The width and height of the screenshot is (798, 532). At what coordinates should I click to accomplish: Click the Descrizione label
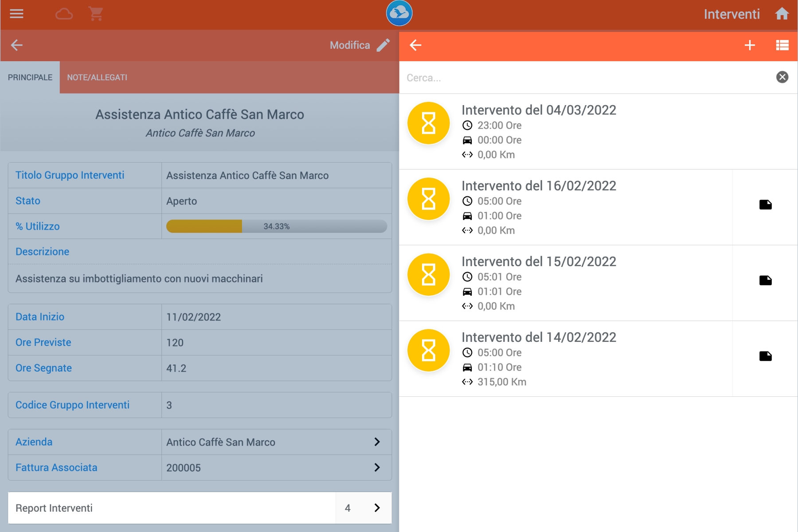pos(42,252)
